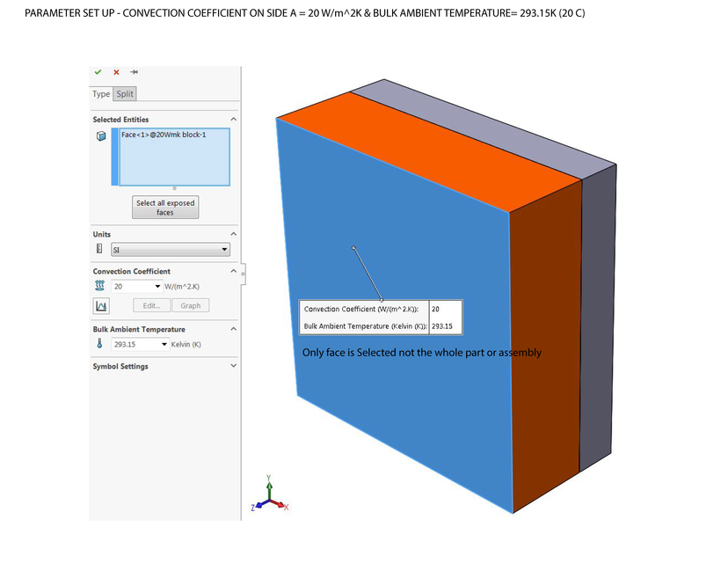
Task: Click the Edit button for convection coefficient
Action: point(151,305)
